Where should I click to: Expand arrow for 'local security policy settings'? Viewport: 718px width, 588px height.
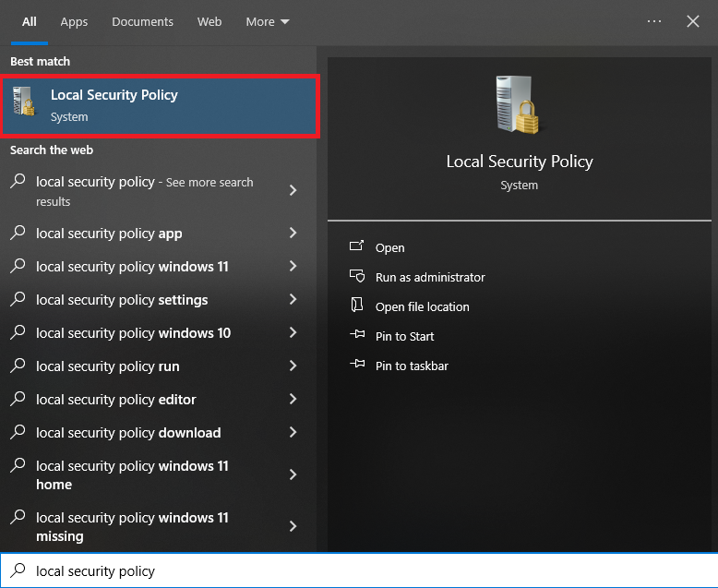(293, 299)
